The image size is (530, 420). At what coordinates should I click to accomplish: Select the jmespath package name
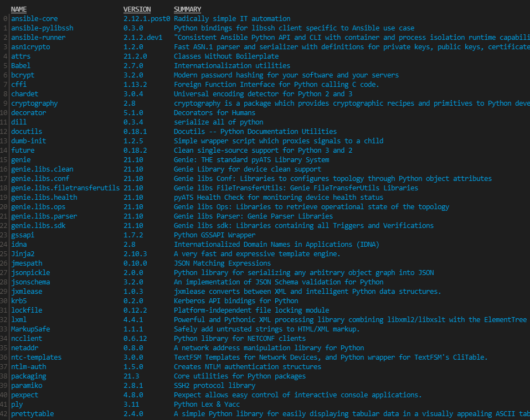tap(27, 263)
